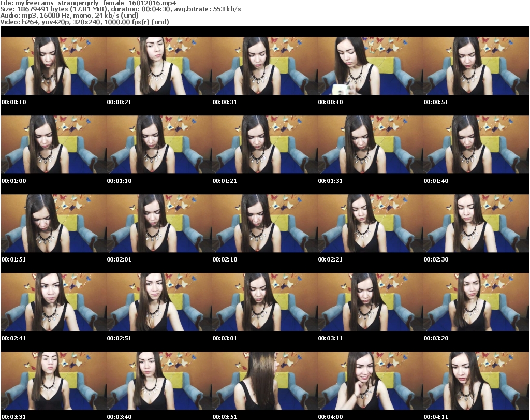Select the thumbnail frame at 00:02:21
The height and width of the screenshot is (420, 530).
pyautogui.click(x=370, y=224)
